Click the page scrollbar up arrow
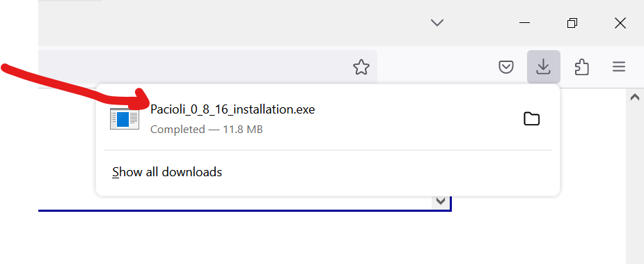The image size is (644, 264). (x=634, y=97)
